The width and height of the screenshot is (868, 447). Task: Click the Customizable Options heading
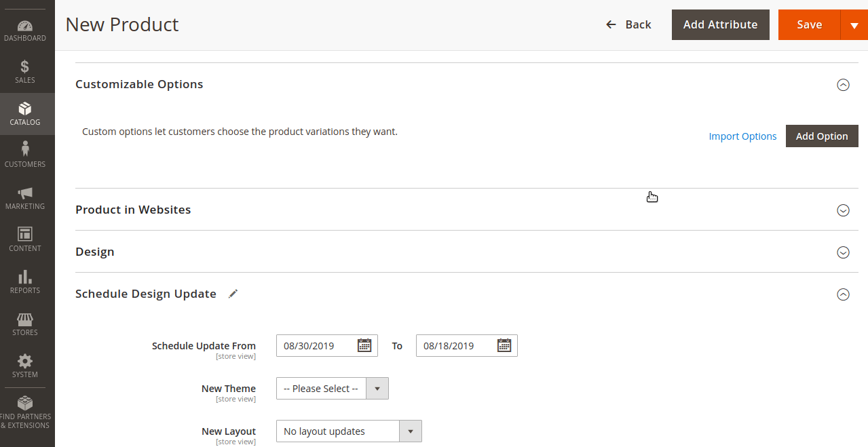pyautogui.click(x=139, y=84)
